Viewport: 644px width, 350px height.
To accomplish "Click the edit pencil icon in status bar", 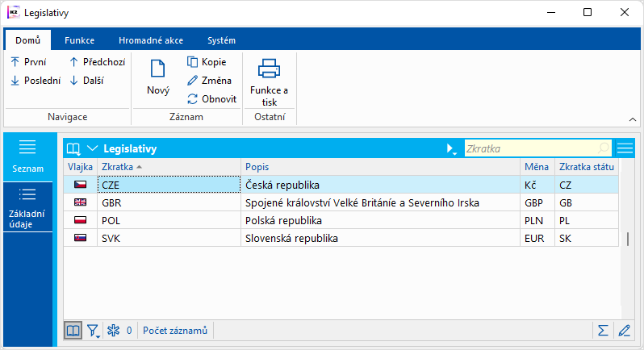I will tap(623, 330).
